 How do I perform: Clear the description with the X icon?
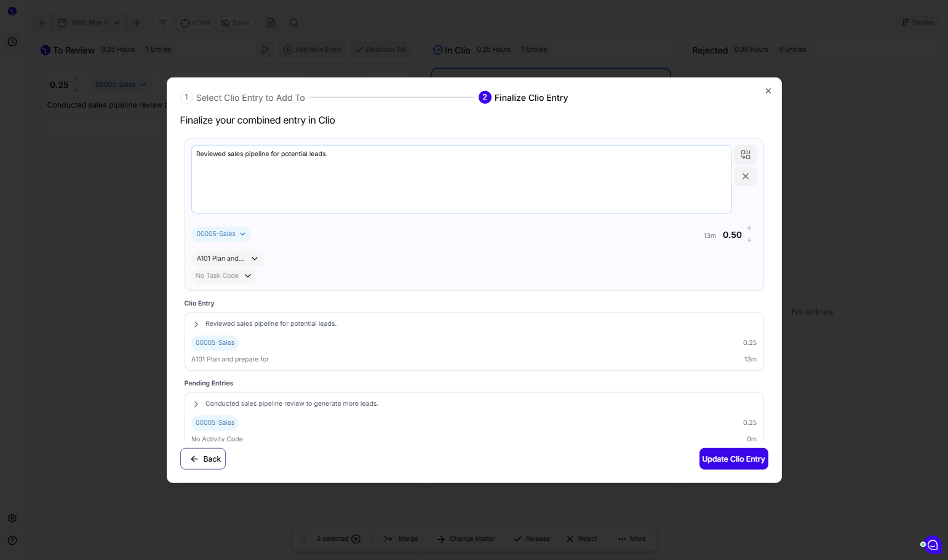point(745,176)
